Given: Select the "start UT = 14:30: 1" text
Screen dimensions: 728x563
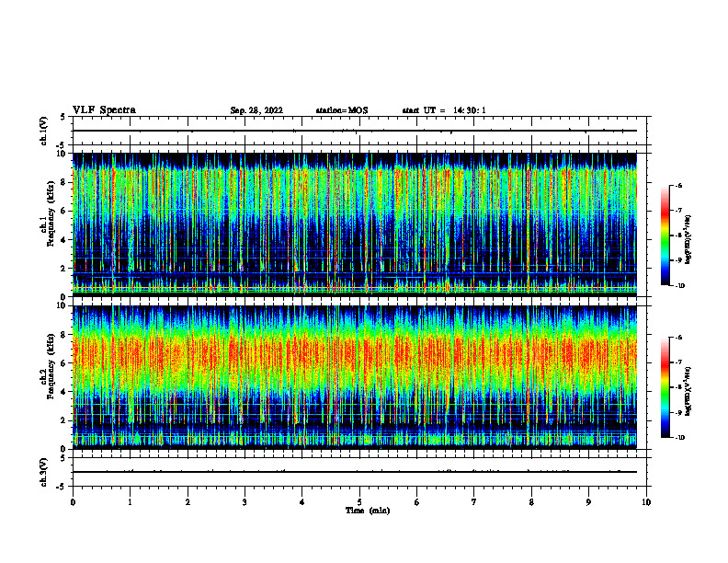Looking at the screenshot, I should click(444, 110).
